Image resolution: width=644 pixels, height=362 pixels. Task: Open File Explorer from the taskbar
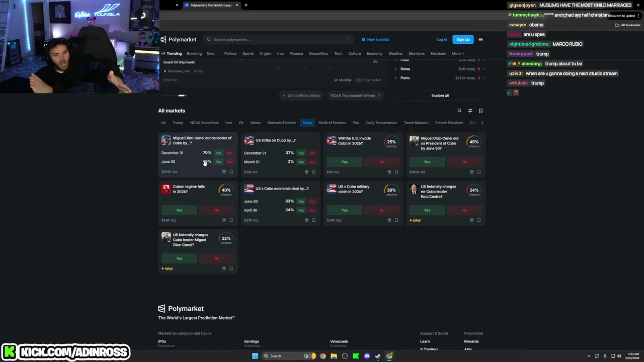pyautogui.click(x=334, y=356)
